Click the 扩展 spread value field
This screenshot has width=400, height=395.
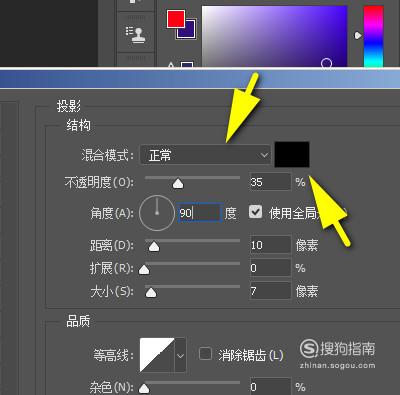point(270,268)
